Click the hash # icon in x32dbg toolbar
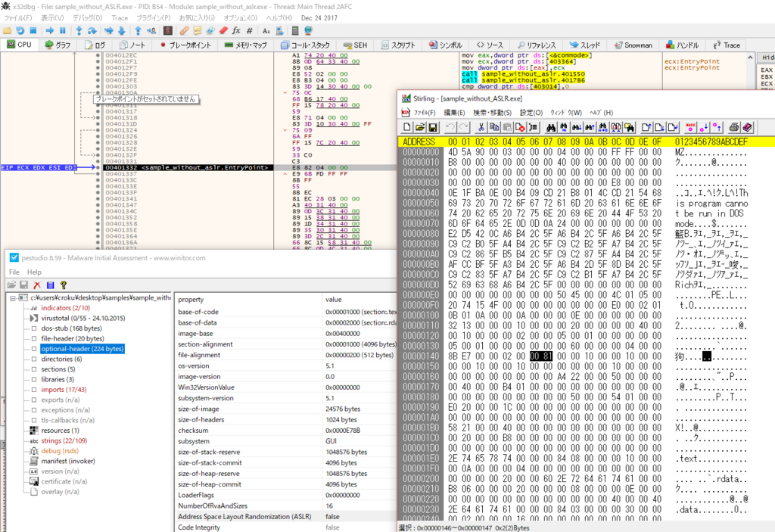The image size is (775, 532). click(x=250, y=31)
